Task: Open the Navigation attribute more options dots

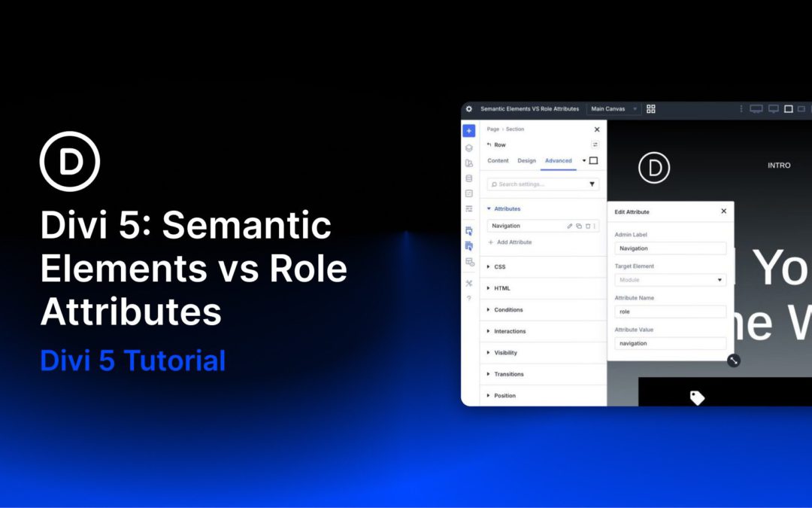Action: tap(595, 226)
